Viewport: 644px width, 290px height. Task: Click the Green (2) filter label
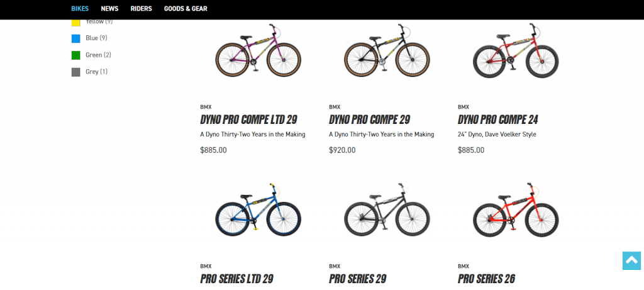99,55
